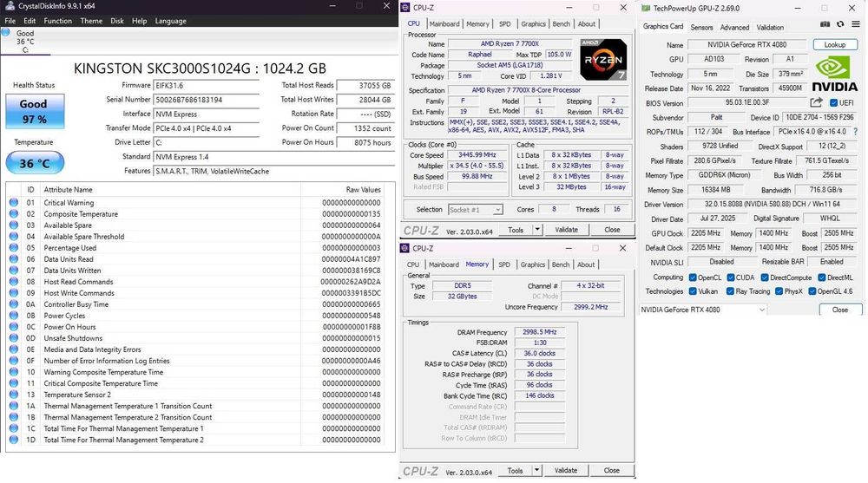Open Tools dropdown arrow in lower CPU-Z
Viewport: 868px width, 483px height.
[536, 470]
